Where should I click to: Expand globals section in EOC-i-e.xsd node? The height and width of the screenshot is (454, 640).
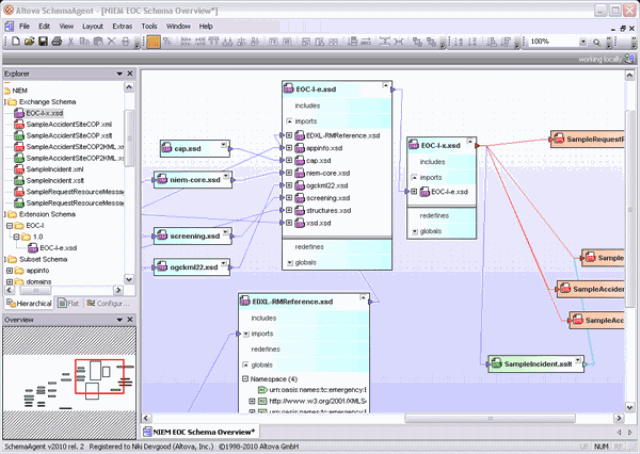click(290, 263)
